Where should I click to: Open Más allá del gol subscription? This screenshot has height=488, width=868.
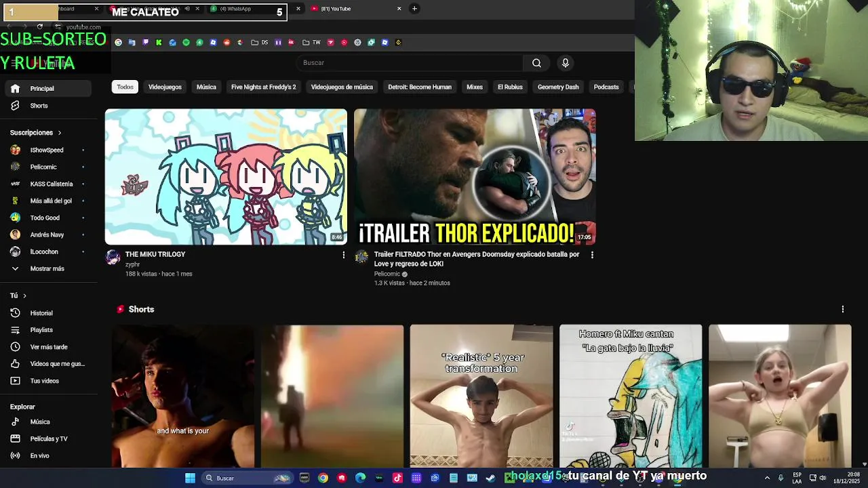pyautogui.click(x=47, y=201)
